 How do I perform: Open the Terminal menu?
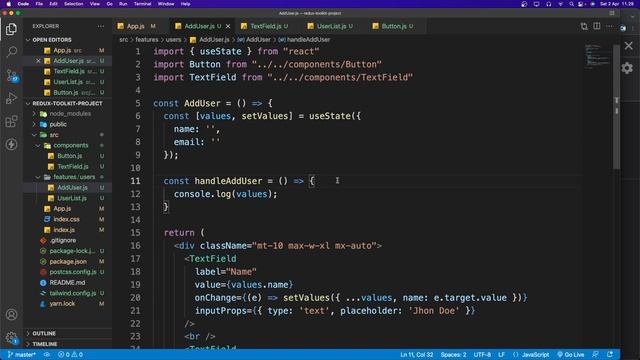142,4
